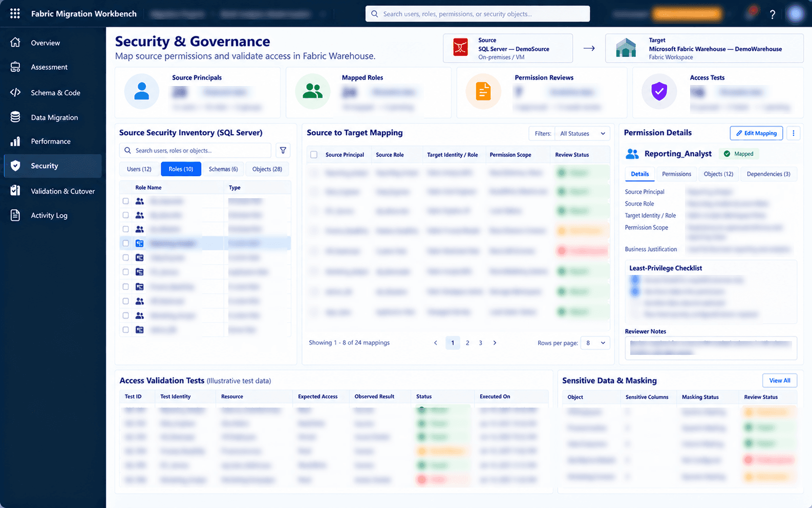Image resolution: width=812 pixels, height=508 pixels.
Task: Click View All in Sensitive Data & Masking
Action: point(779,380)
